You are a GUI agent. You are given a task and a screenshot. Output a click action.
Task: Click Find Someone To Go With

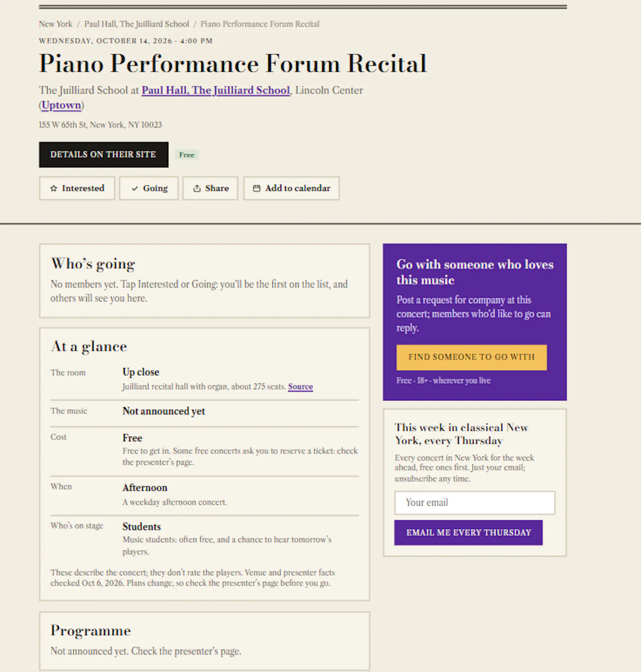472,357
